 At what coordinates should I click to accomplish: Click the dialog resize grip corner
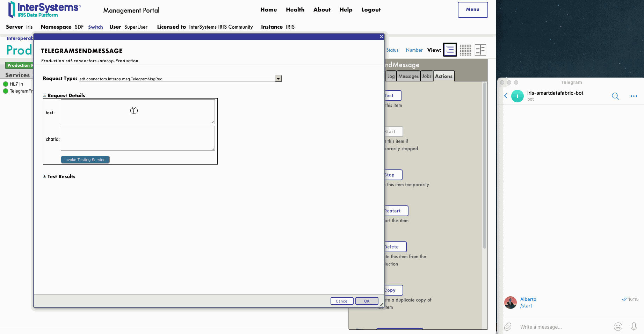point(381,305)
